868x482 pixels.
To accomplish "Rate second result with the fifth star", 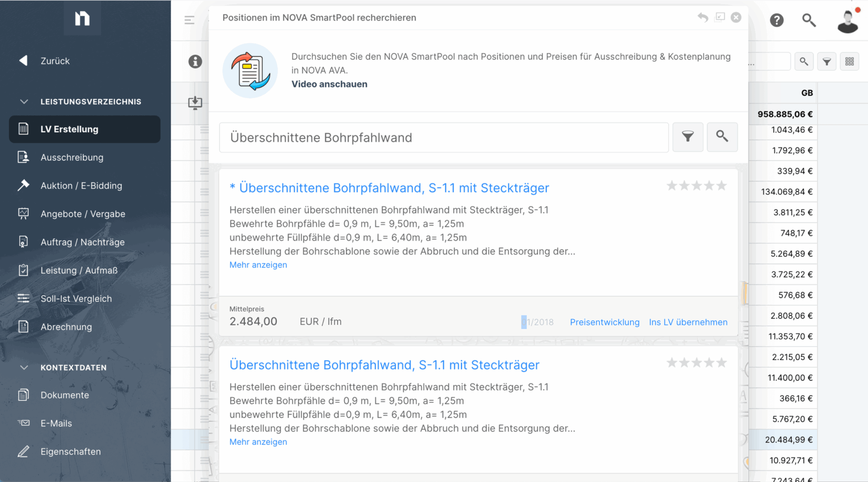I will pyautogui.click(x=721, y=363).
